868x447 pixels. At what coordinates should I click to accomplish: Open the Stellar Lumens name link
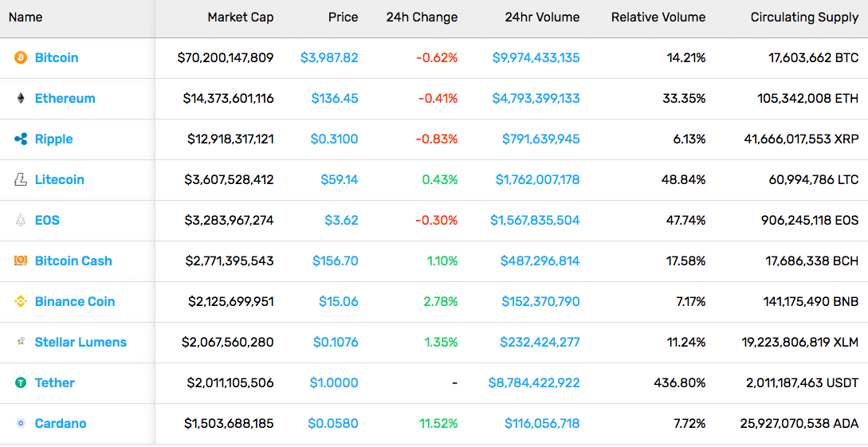[x=81, y=343]
